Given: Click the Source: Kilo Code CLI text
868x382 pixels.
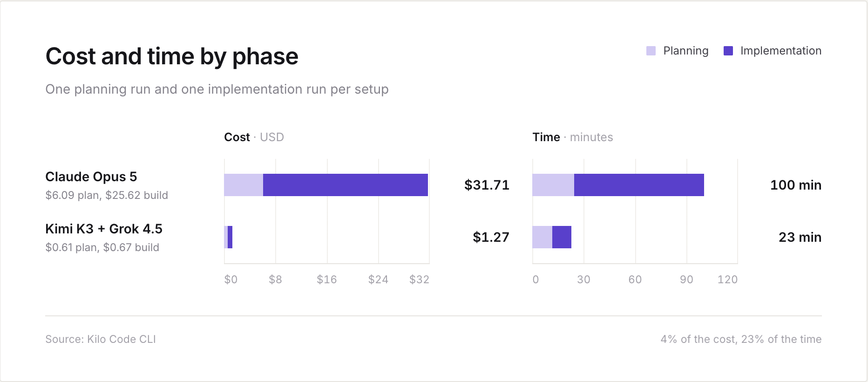Looking at the screenshot, I should (101, 339).
